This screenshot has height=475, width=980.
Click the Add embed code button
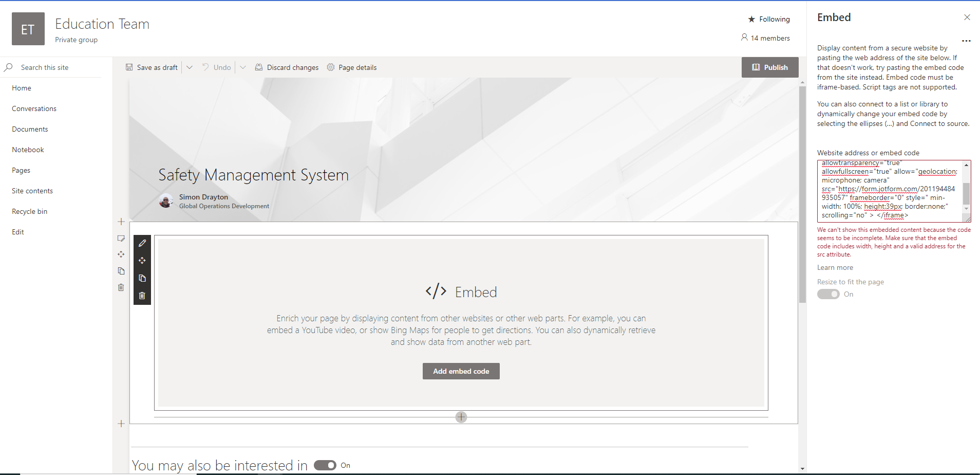[x=461, y=371]
